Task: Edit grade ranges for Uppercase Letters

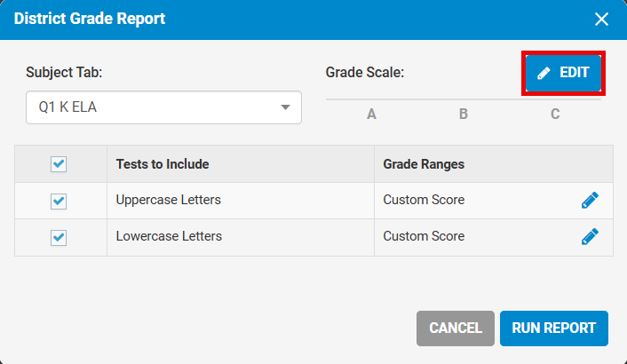Action: coord(590,200)
